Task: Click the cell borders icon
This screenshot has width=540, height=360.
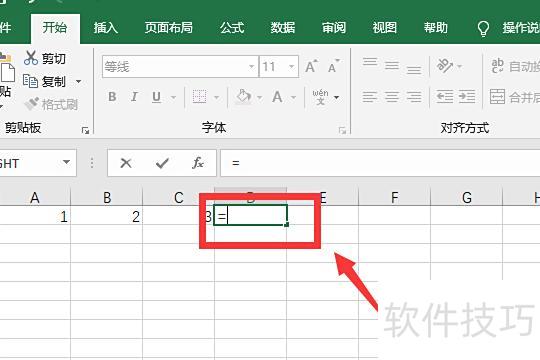Action: click(x=199, y=97)
